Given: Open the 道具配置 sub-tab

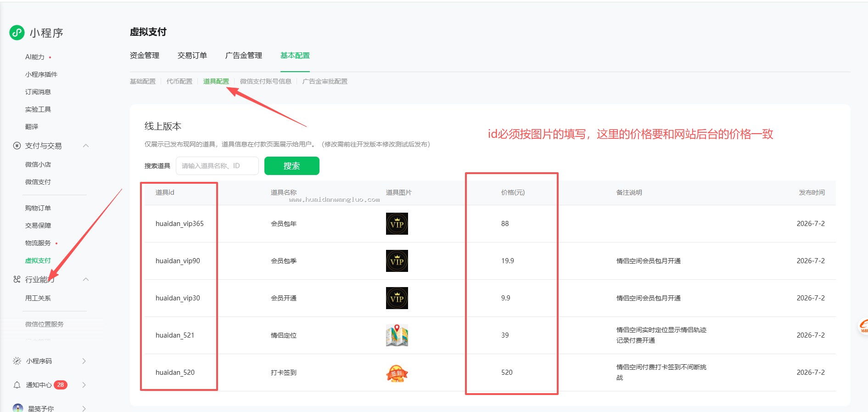Looking at the screenshot, I should pyautogui.click(x=216, y=81).
